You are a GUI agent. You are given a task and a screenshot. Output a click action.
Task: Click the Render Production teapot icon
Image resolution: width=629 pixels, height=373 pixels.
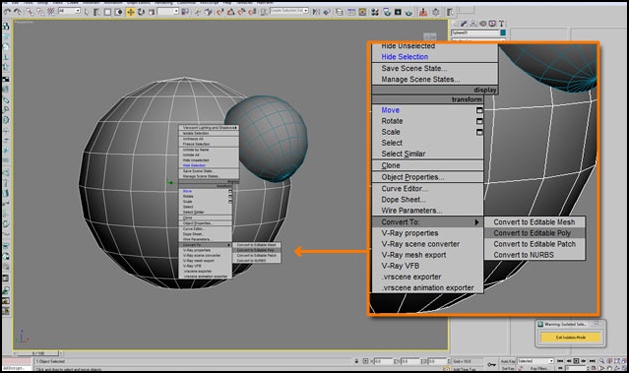pyautogui.click(x=408, y=12)
